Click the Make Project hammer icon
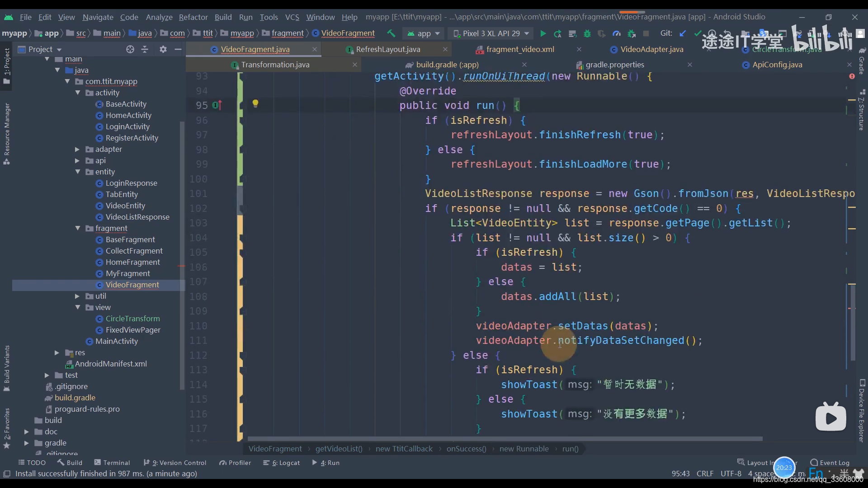 click(x=391, y=33)
